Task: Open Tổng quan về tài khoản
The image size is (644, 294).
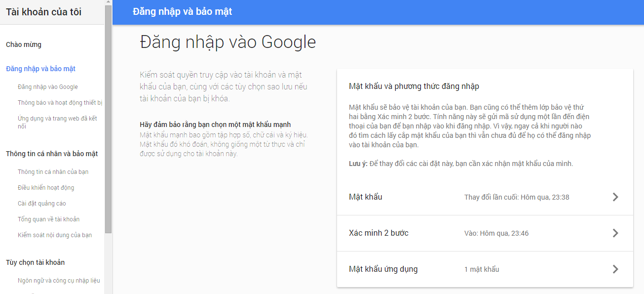Action: (x=48, y=219)
